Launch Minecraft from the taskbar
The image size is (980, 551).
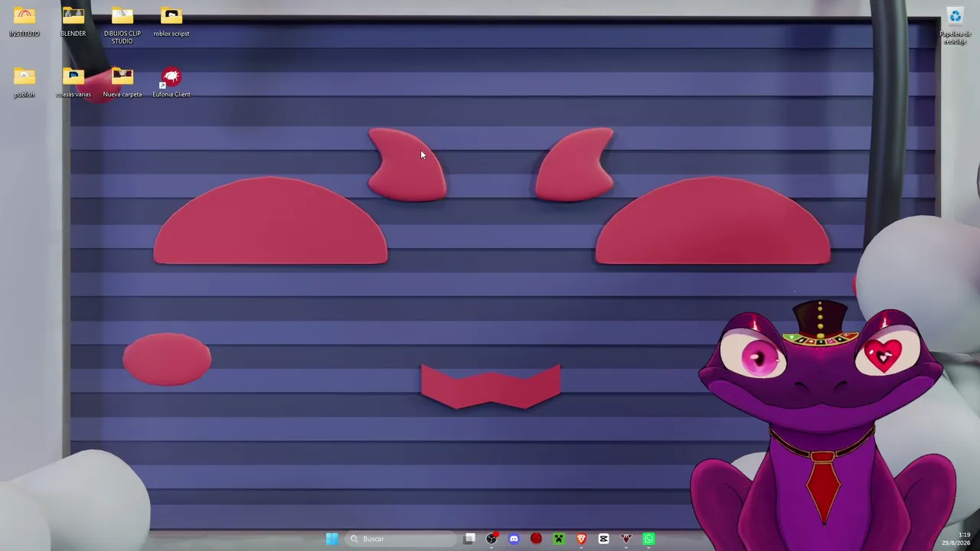(x=559, y=539)
